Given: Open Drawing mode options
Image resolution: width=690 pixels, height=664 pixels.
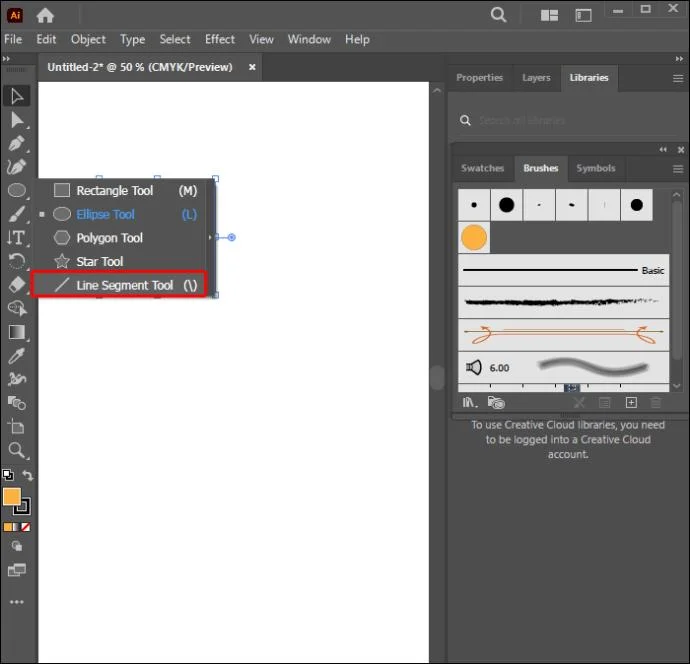Looking at the screenshot, I should 17,547.
